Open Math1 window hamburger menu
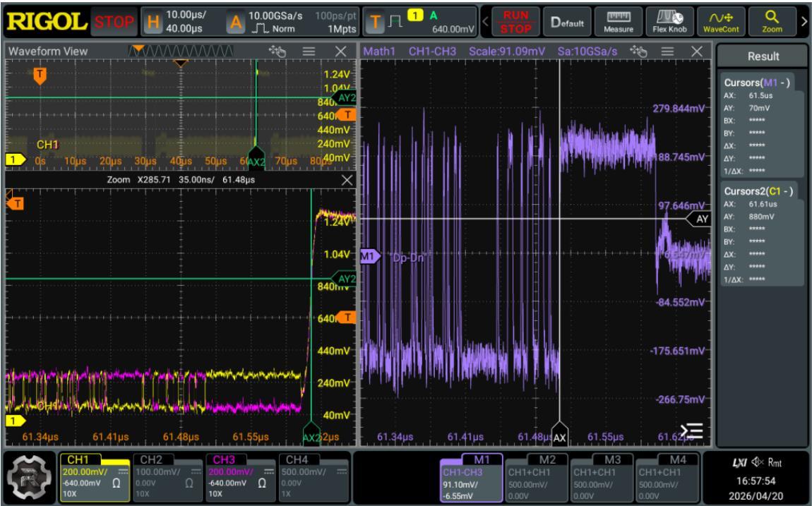 pos(667,52)
